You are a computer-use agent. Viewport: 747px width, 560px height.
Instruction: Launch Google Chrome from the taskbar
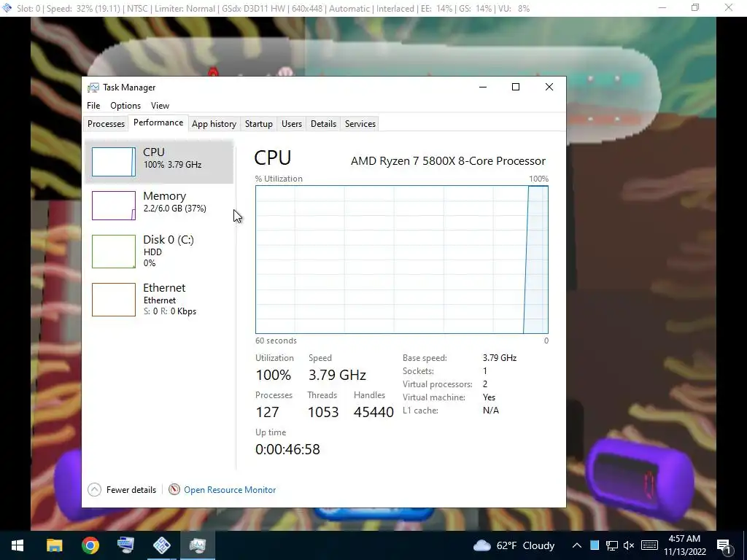90,545
